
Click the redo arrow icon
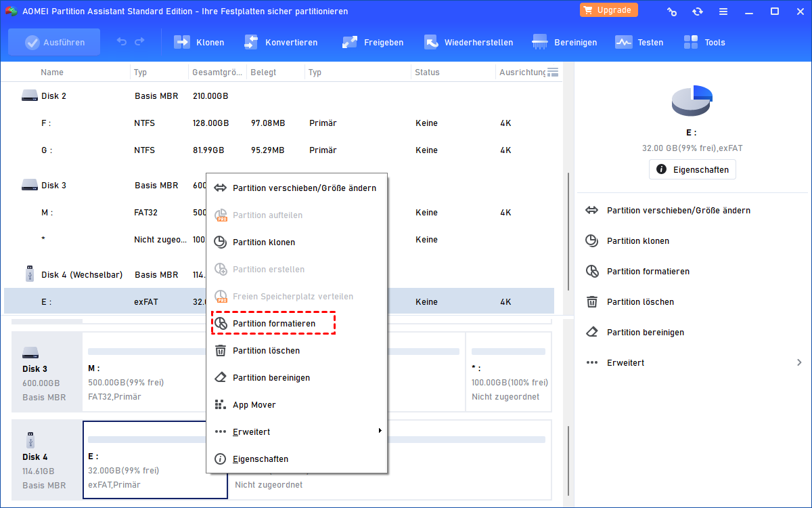click(139, 42)
